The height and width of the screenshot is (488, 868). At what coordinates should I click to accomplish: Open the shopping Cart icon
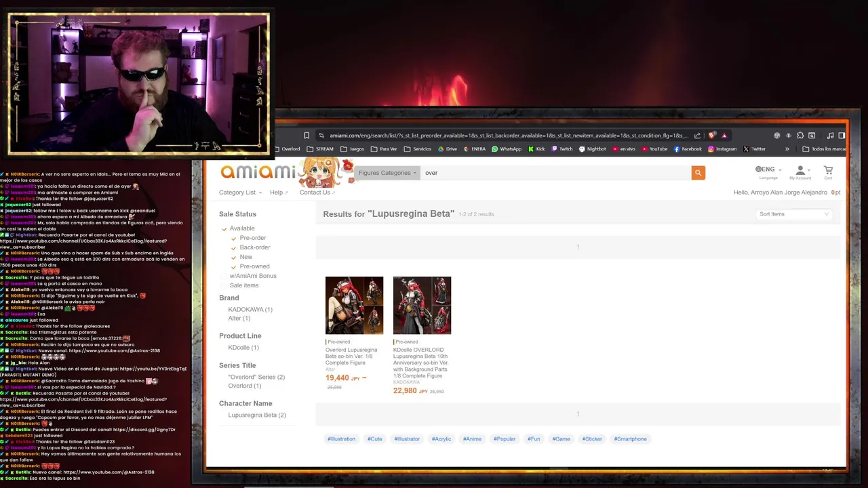[828, 170]
